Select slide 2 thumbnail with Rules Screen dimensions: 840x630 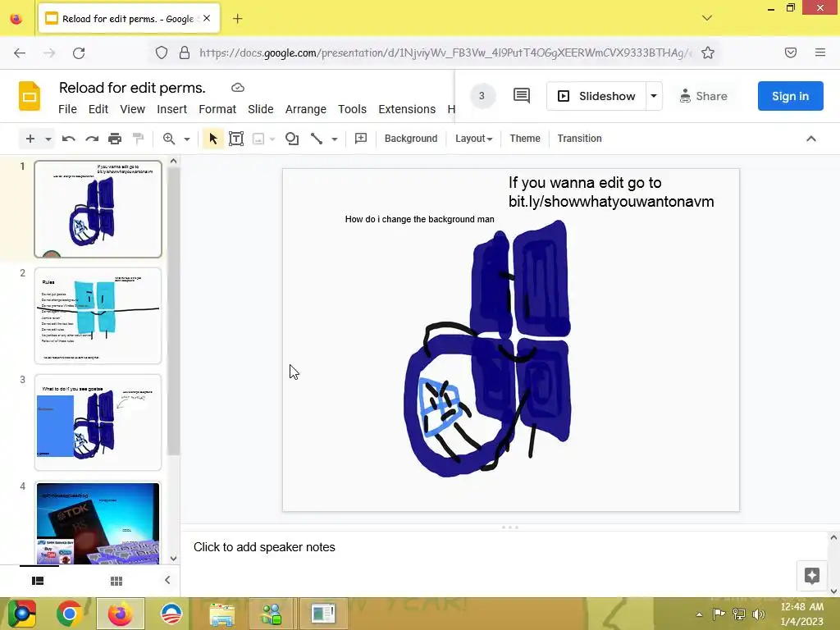tap(98, 316)
